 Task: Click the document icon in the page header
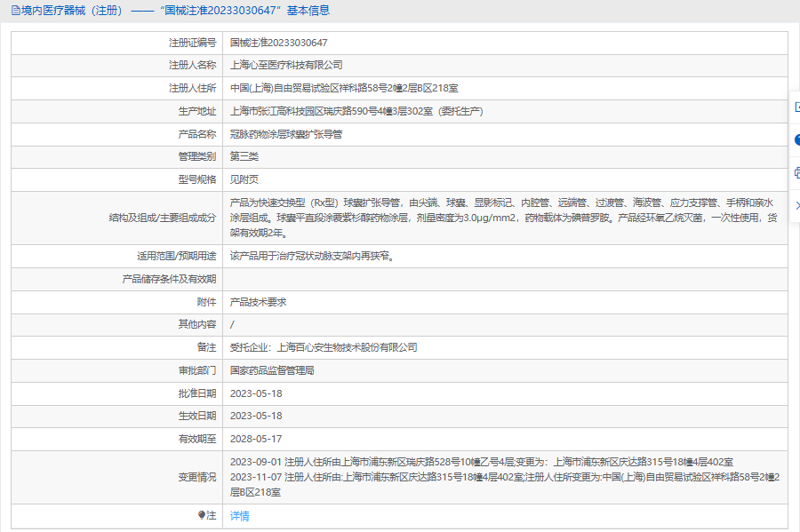[13, 11]
